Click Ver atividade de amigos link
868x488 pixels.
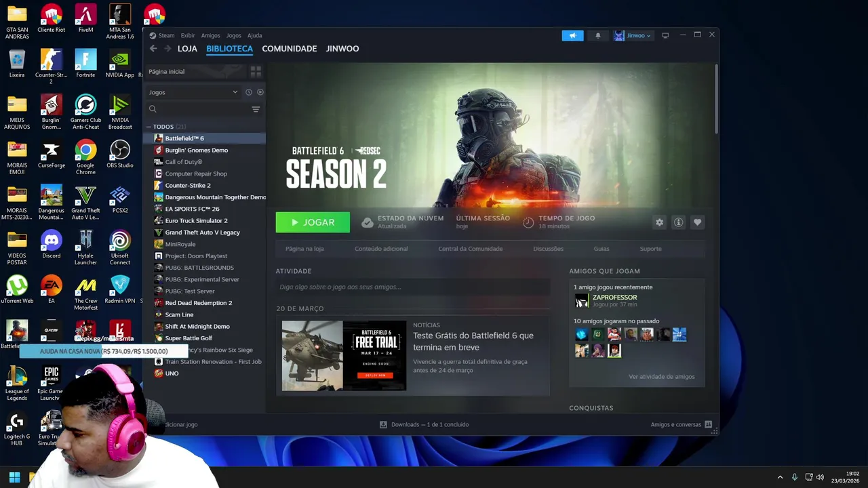pos(661,377)
